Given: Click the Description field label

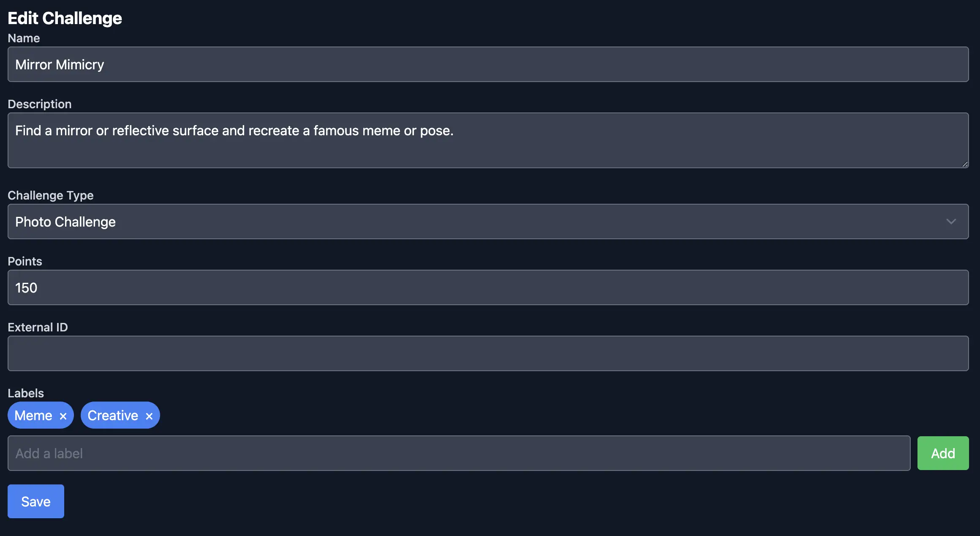Looking at the screenshot, I should pos(40,104).
